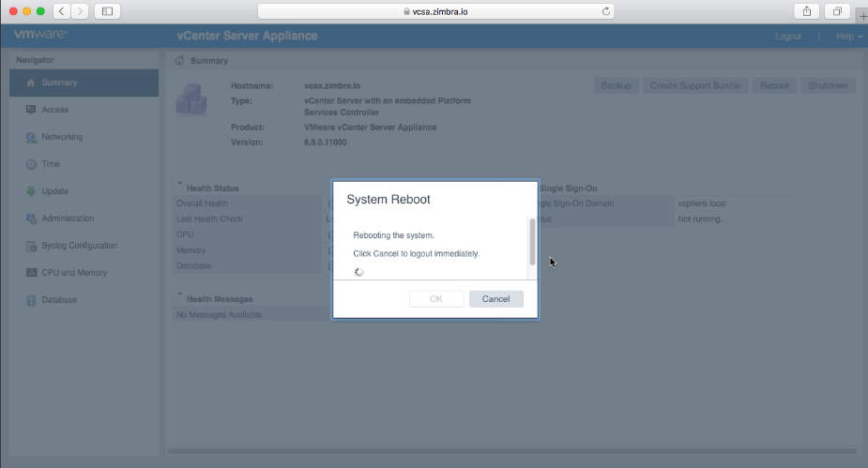Click the Last Health Check row label
The height and width of the screenshot is (468, 868).
(210, 219)
